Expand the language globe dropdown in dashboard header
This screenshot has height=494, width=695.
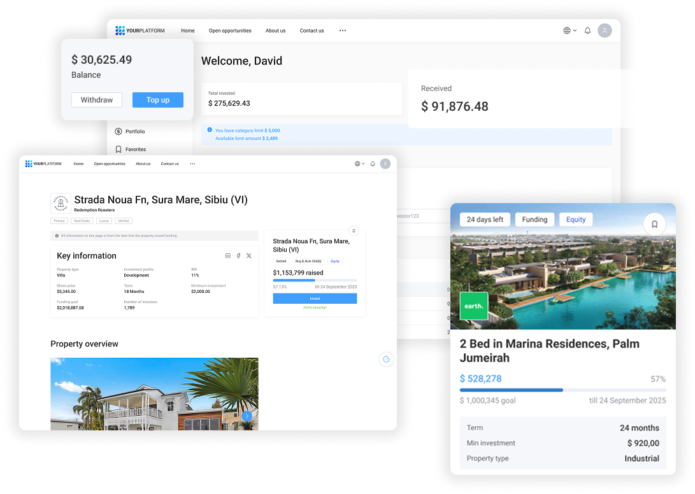[570, 31]
